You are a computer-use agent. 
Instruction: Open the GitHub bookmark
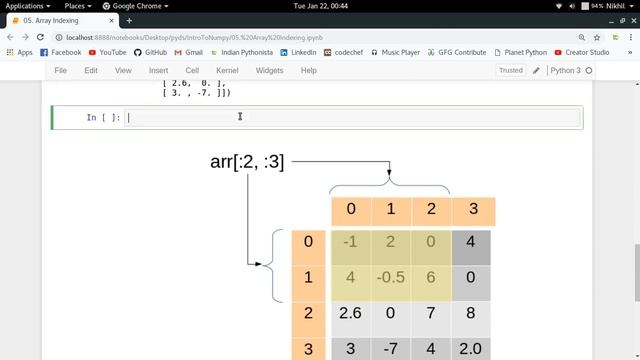(x=151, y=52)
